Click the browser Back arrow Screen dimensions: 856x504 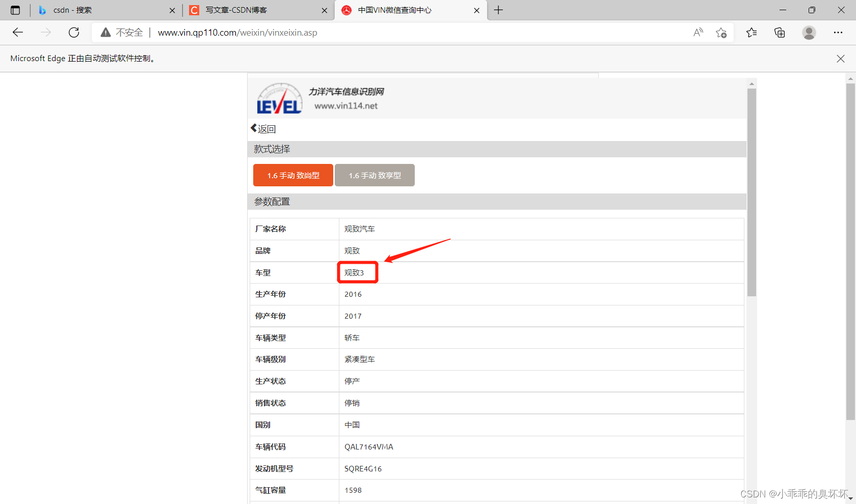(x=18, y=33)
